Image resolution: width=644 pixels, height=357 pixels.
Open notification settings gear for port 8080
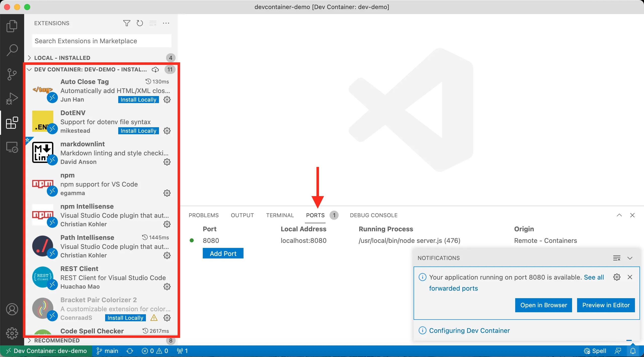click(617, 277)
